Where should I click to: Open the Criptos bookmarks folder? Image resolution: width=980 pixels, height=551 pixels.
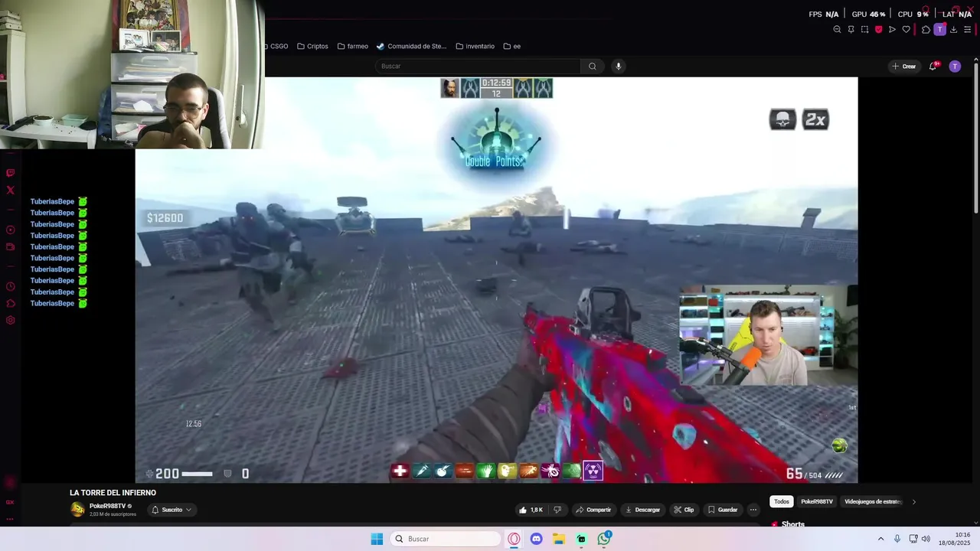click(312, 46)
